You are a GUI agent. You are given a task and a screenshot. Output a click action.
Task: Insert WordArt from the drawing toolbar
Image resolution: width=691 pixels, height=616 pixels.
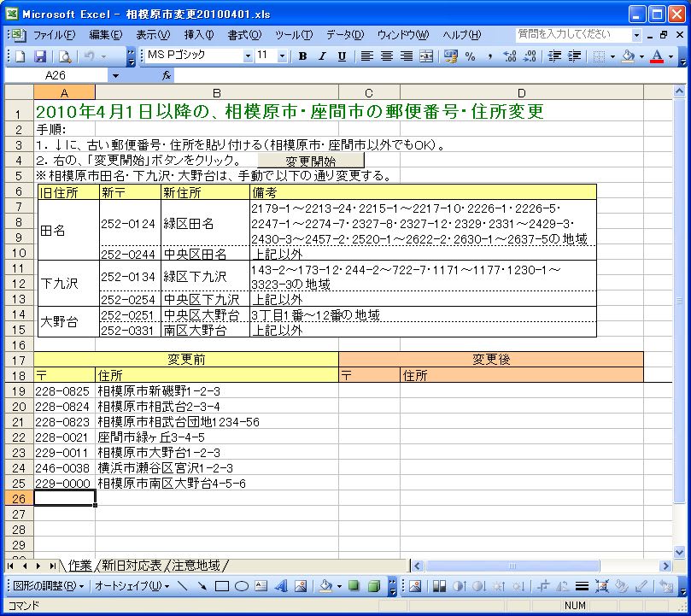[x=280, y=586]
